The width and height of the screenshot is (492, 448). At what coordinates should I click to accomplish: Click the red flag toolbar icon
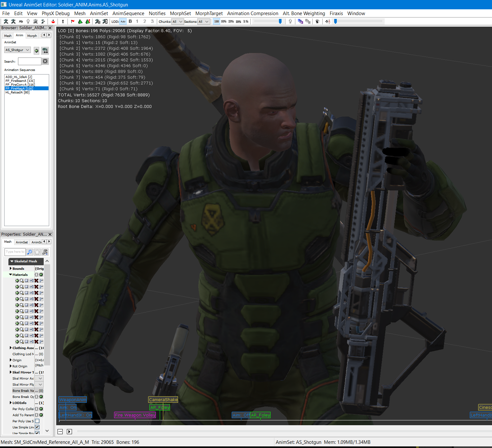pyautogui.click(x=73, y=22)
